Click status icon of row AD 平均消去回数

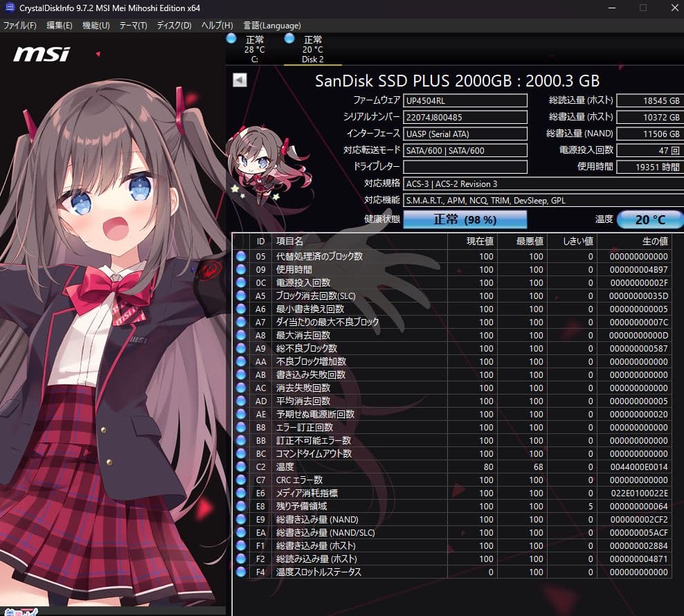pos(241,401)
